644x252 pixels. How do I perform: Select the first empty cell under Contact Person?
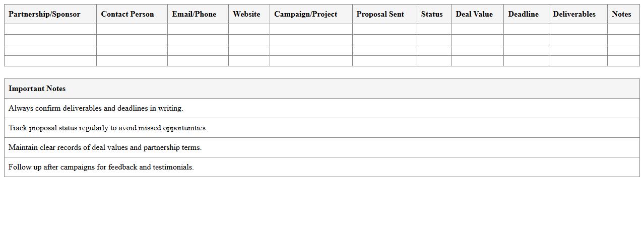click(x=132, y=29)
